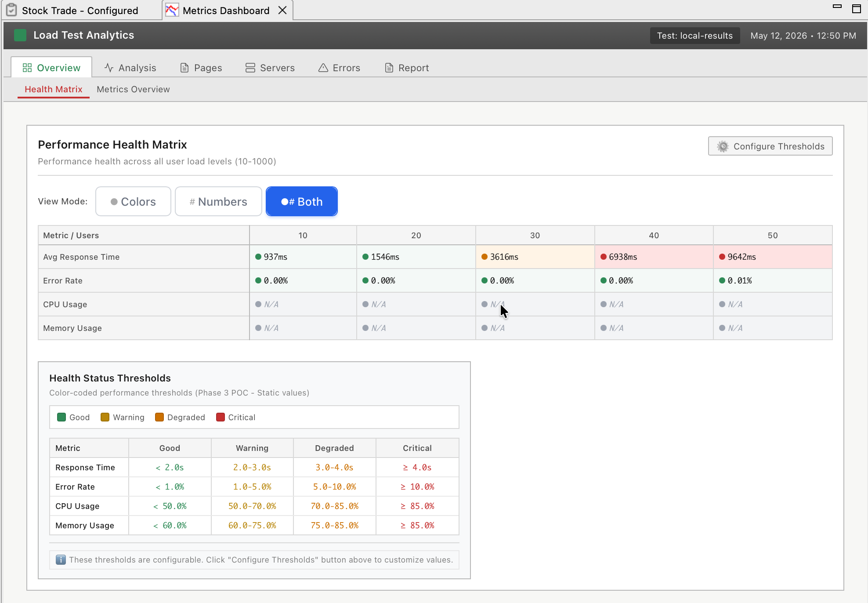
Task: Click the Critical red legend swatch
Action: (221, 417)
